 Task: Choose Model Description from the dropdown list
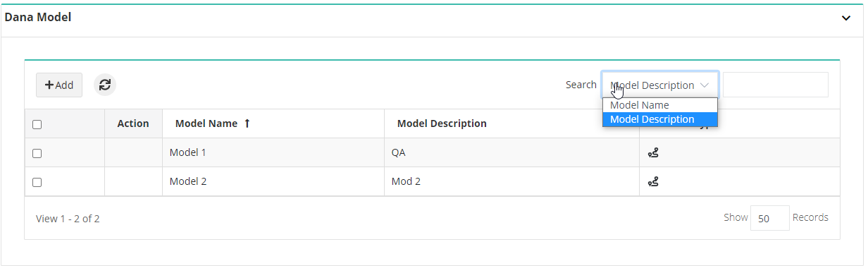[x=659, y=119]
